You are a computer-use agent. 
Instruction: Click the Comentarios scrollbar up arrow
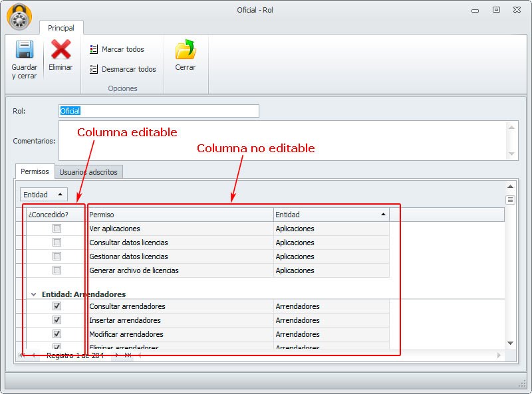pyautogui.click(x=511, y=128)
